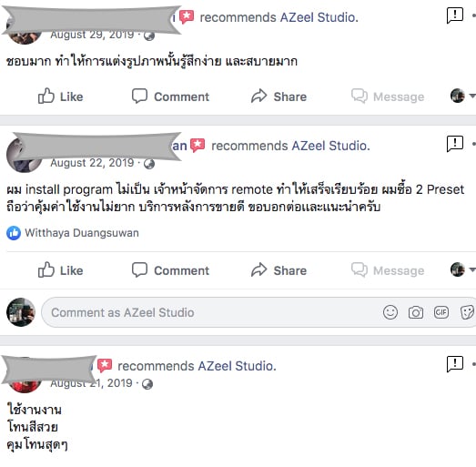Image resolution: width=476 pixels, height=467 pixels.
Task: Open identity selector dropdown on second post
Action: [462, 269]
